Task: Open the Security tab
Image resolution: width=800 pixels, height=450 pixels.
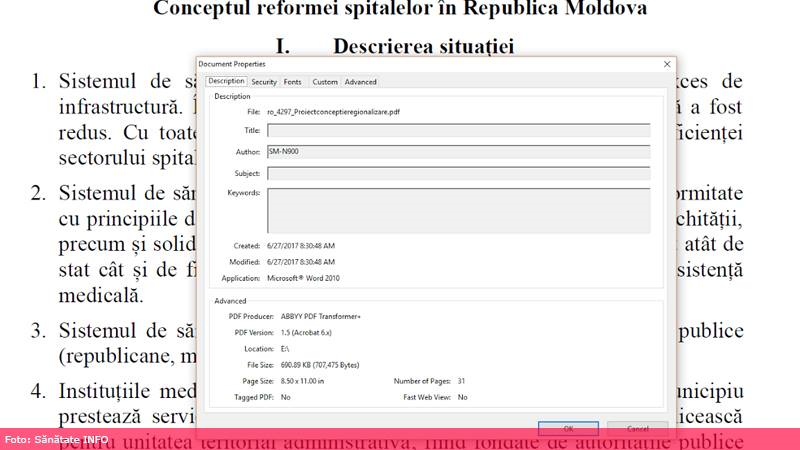Action: (264, 82)
